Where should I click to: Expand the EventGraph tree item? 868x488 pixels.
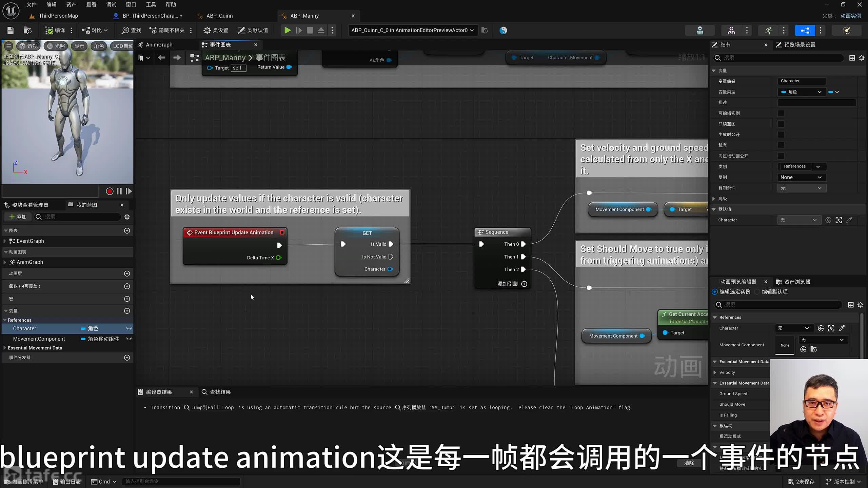[5, 241]
